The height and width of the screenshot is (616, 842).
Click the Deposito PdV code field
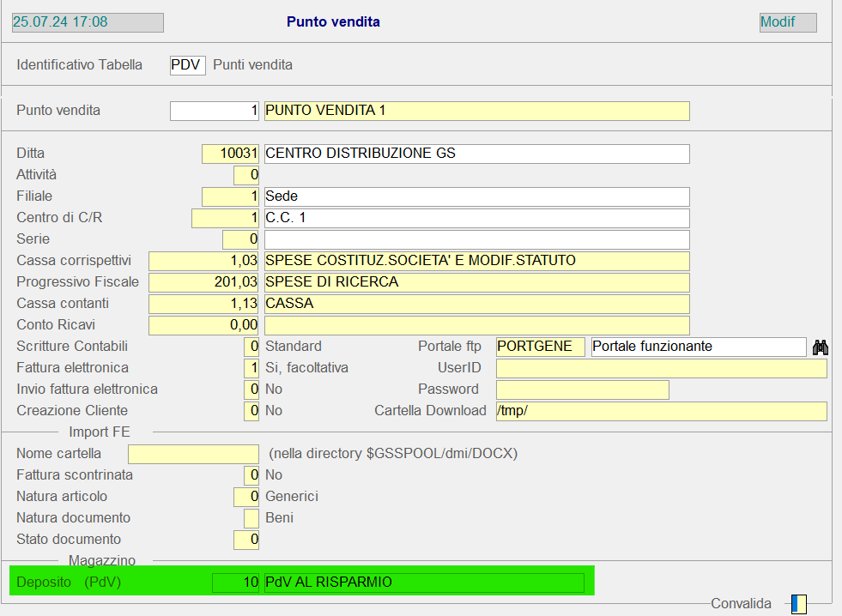(x=235, y=583)
